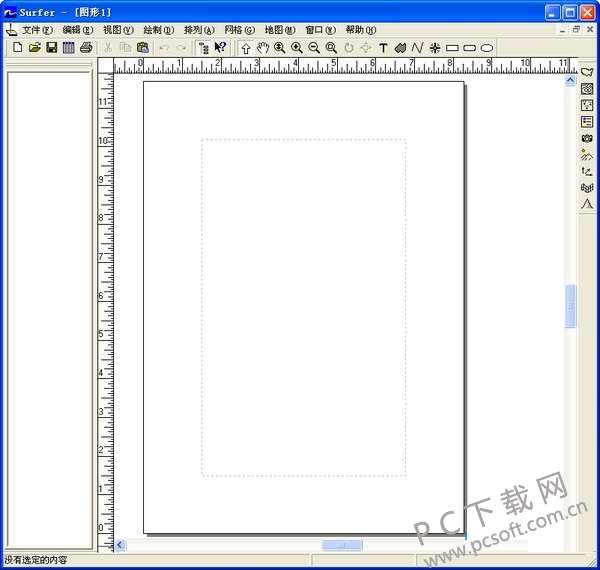Create a new Surface map
This screenshot has height=570, width=600.
(587, 204)
